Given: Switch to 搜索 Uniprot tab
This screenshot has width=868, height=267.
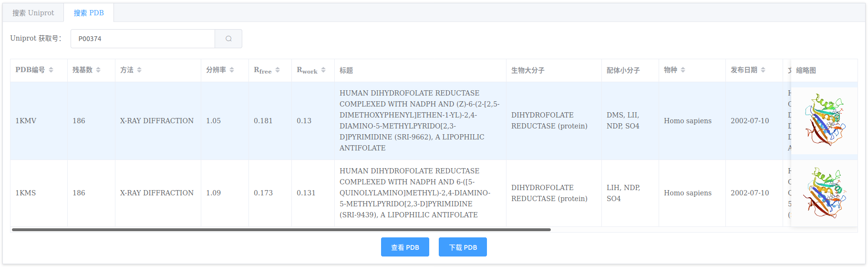Looking at the screenshot, I should point(33,13).
